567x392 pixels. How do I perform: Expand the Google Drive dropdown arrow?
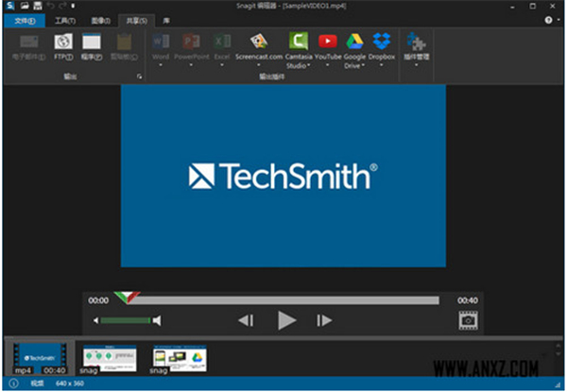point(363,65)
